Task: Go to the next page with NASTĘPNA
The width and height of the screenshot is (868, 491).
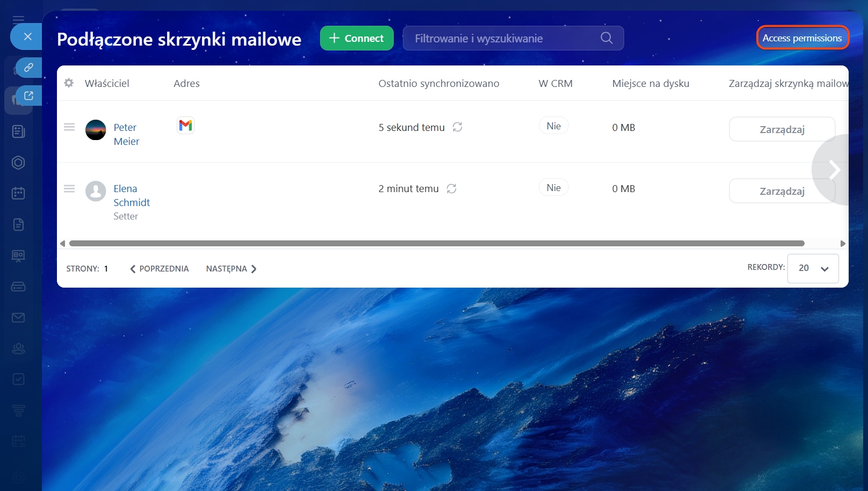Action: pos(232,269)
